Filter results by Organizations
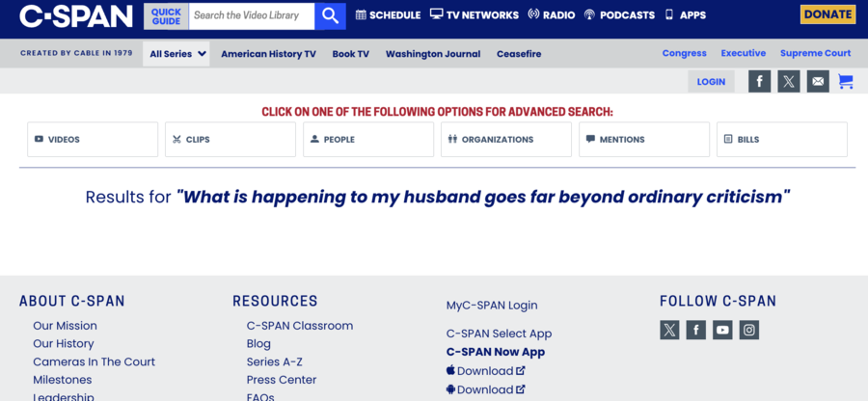This screenshot has height=401, width=868. (506, 140)
